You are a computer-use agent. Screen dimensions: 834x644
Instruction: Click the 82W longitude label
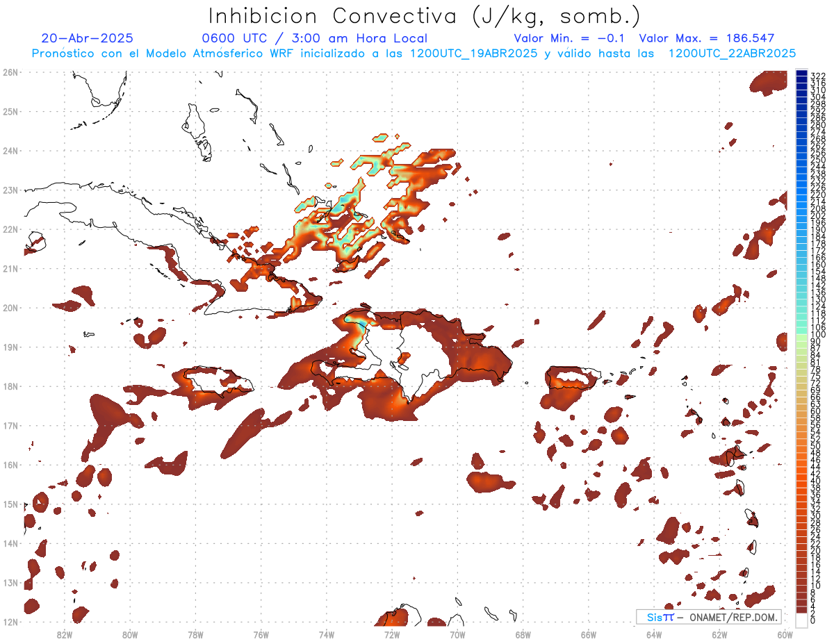(64, 634)
